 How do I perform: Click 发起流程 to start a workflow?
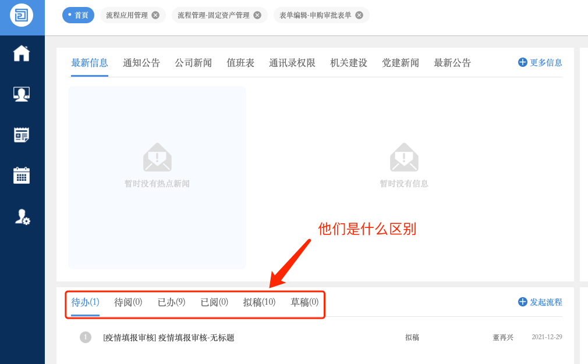[x=540, y=302]
